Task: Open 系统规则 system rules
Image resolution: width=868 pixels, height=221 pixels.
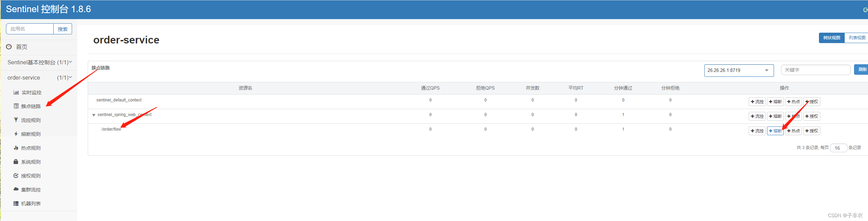Action: pos(27,162)
